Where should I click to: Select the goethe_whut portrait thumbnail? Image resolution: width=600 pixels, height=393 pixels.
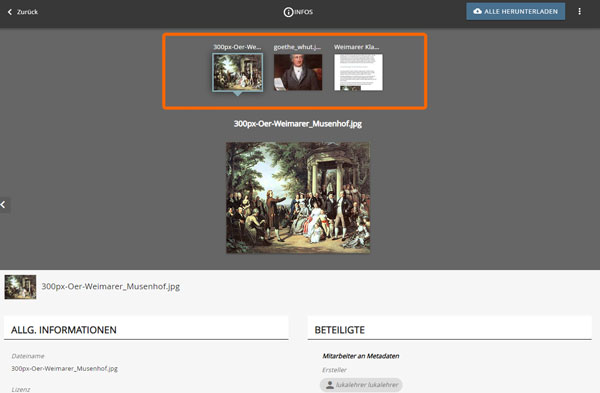(x=298, y=72)
